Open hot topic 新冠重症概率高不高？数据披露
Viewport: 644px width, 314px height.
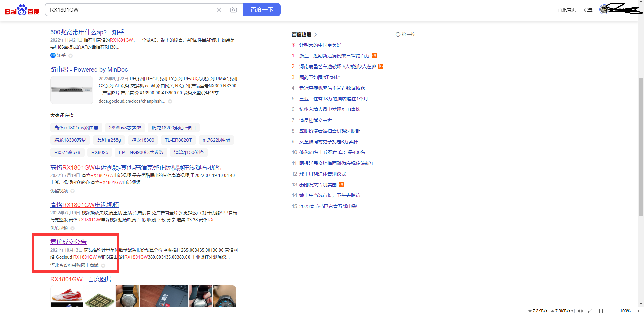coord(332,88)
